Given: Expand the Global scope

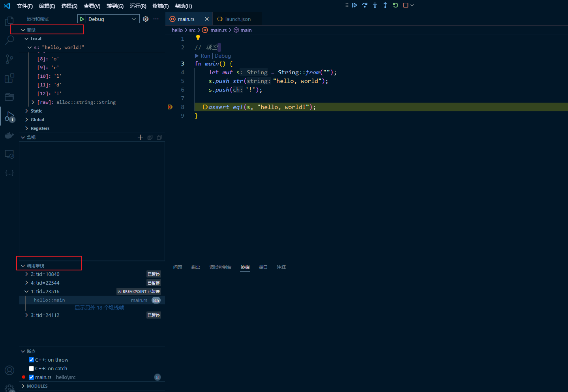Looking at the screenshot, I should (26, 120).
